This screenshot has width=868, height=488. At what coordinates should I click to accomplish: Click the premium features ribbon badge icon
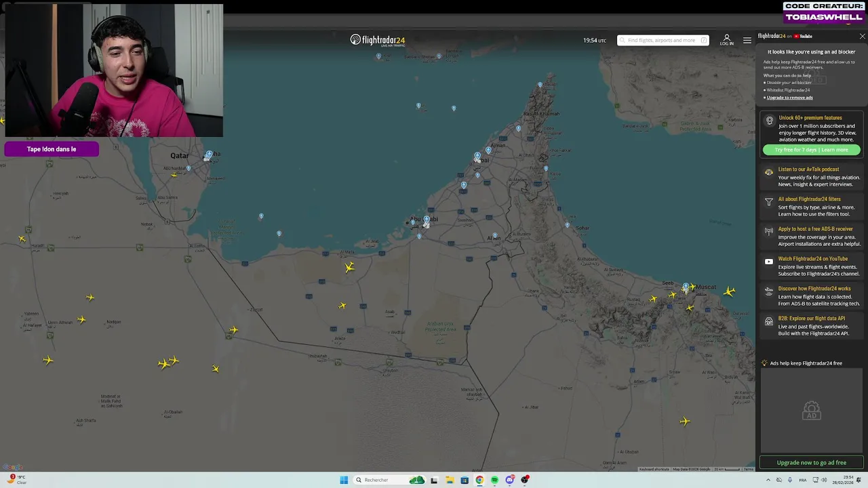769,121
